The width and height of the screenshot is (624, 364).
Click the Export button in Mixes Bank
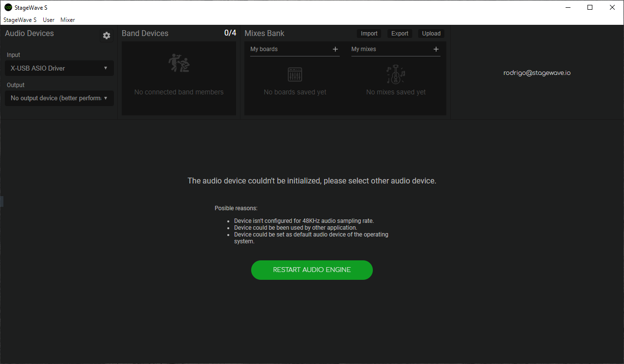coord(400,34)
